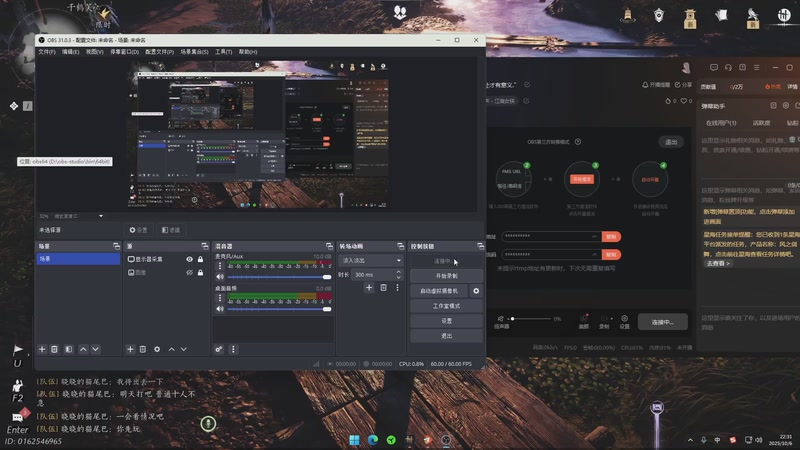Open 场景集合(S) menu in OBS
The image size is (800, 450).
tap(194, 52)
